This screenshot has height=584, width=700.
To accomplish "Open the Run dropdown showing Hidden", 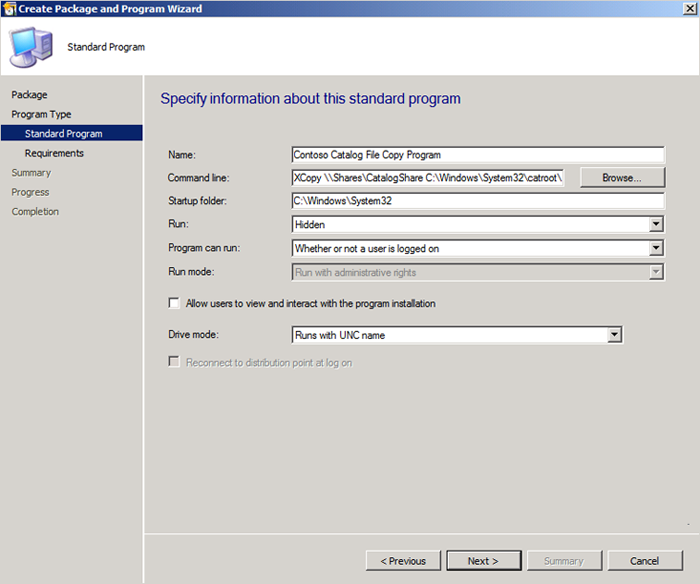I will 478,225.
